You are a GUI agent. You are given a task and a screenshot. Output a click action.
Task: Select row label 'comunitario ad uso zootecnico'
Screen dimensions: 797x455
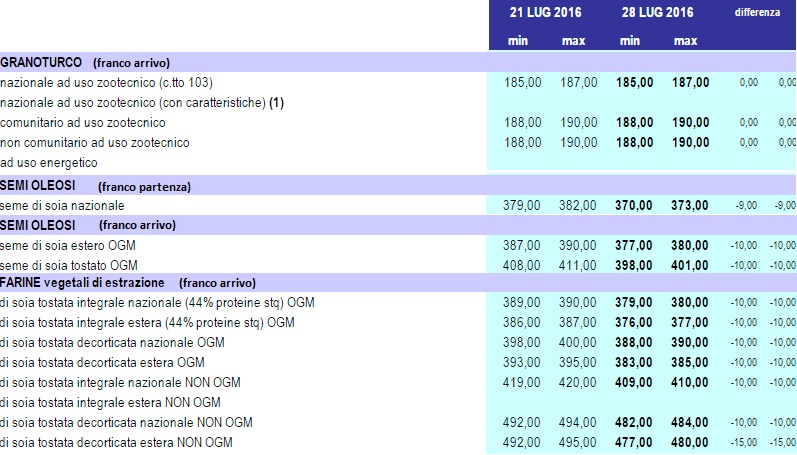[x=82, y=123]
